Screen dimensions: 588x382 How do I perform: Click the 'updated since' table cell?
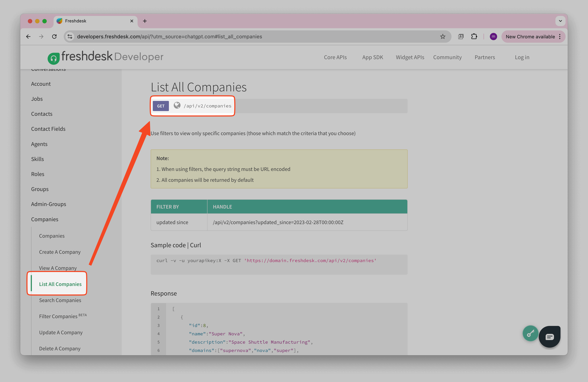tap(179, 222)
